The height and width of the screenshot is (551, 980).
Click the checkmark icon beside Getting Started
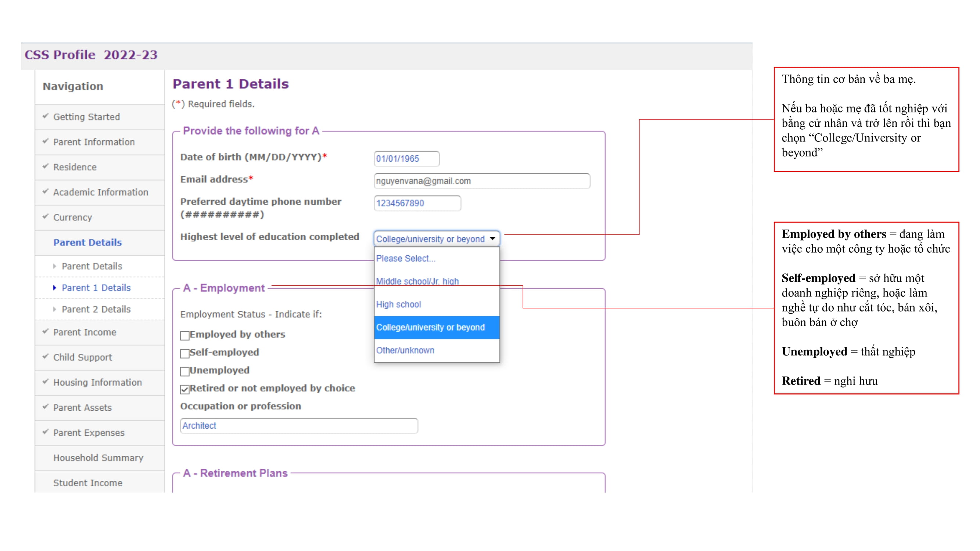tap(46, 116)
